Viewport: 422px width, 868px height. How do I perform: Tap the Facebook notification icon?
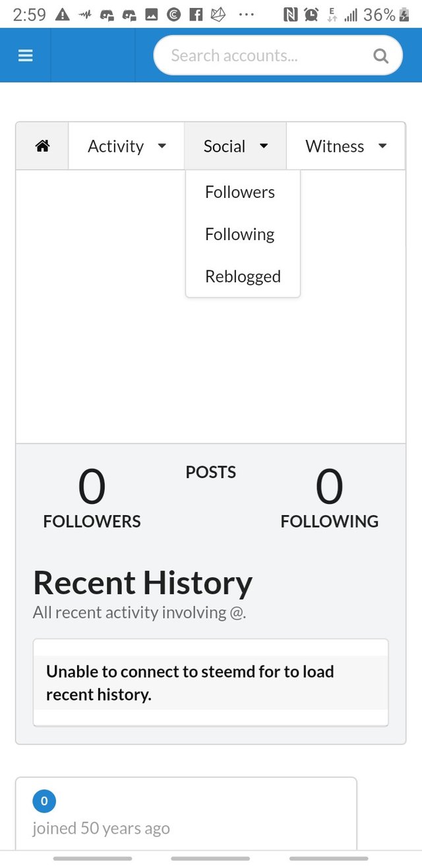196,15
